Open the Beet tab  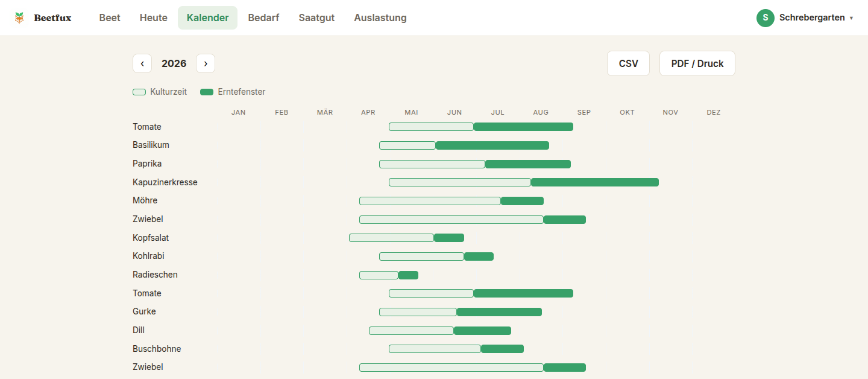click(110, 18)
